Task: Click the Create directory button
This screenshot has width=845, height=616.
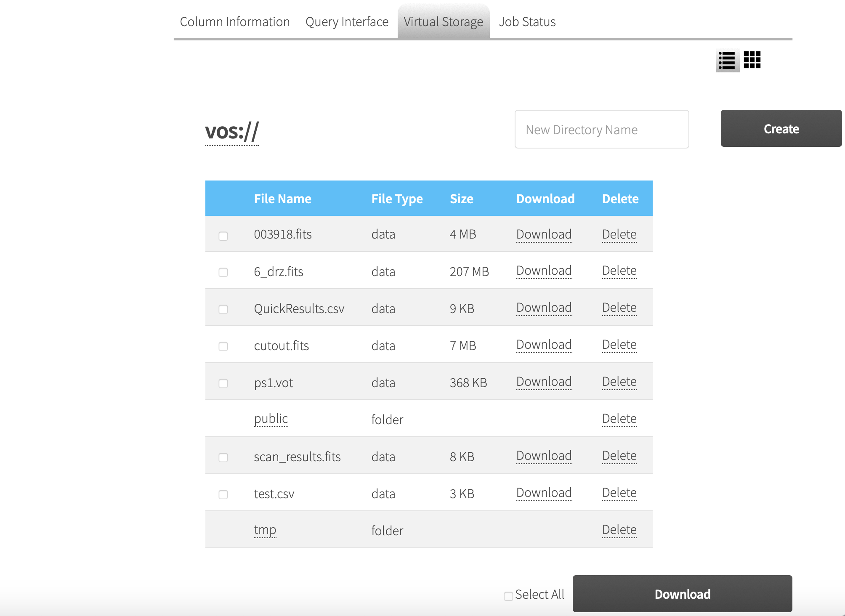Action: 781,128
